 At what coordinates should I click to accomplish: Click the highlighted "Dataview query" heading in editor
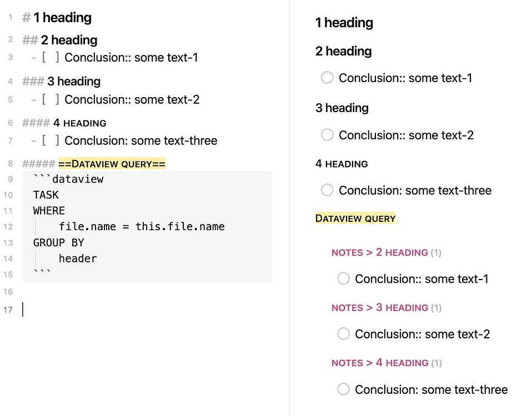(111, 163)
